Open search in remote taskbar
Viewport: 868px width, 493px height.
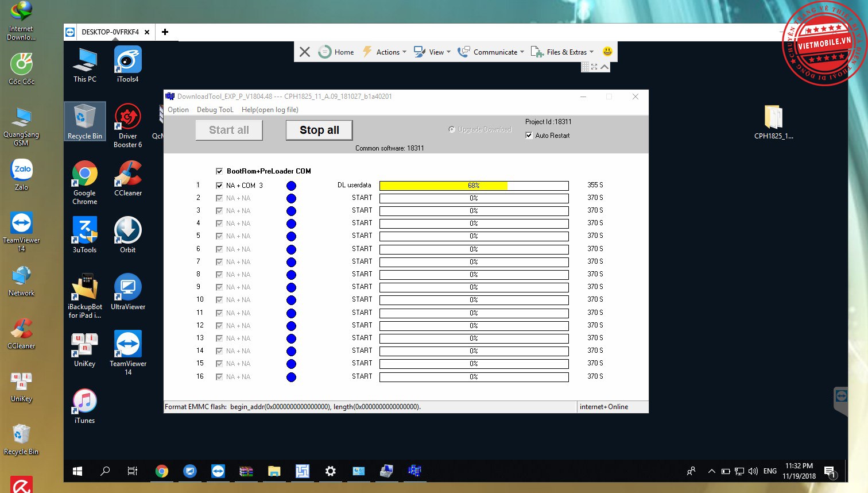(105, 471)
